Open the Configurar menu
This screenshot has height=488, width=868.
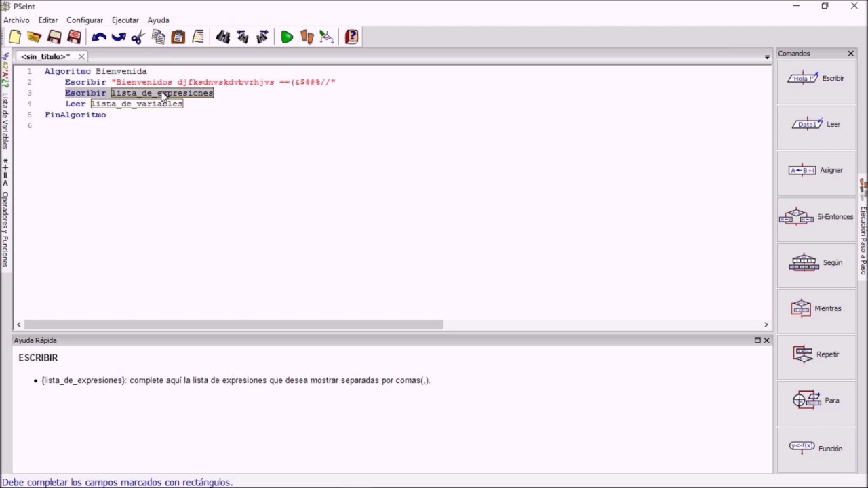85,20
